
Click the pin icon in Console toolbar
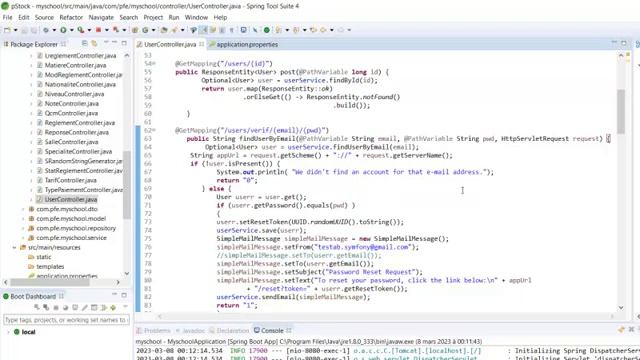coord(621,330)
